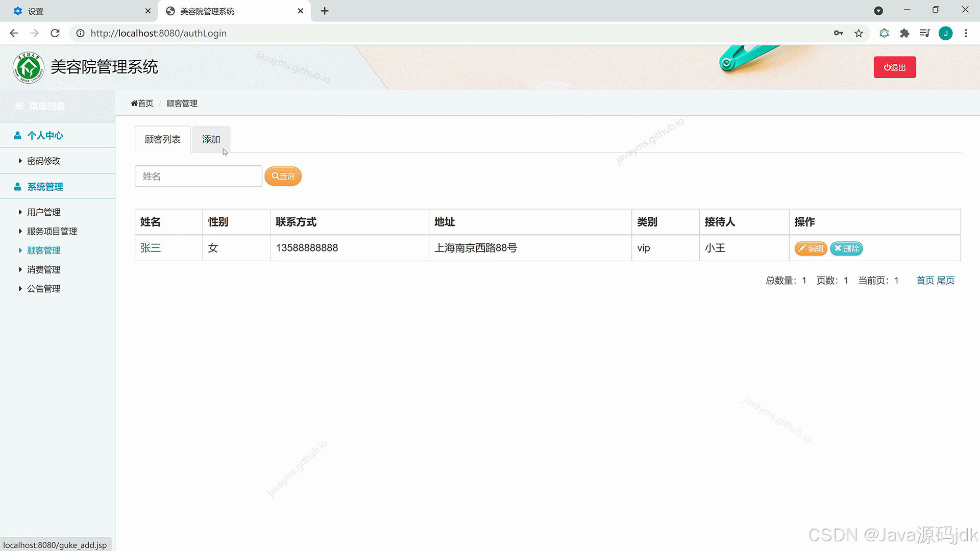Click the green hexagon extension icon
Screen dimensions: 980x551
884,33
